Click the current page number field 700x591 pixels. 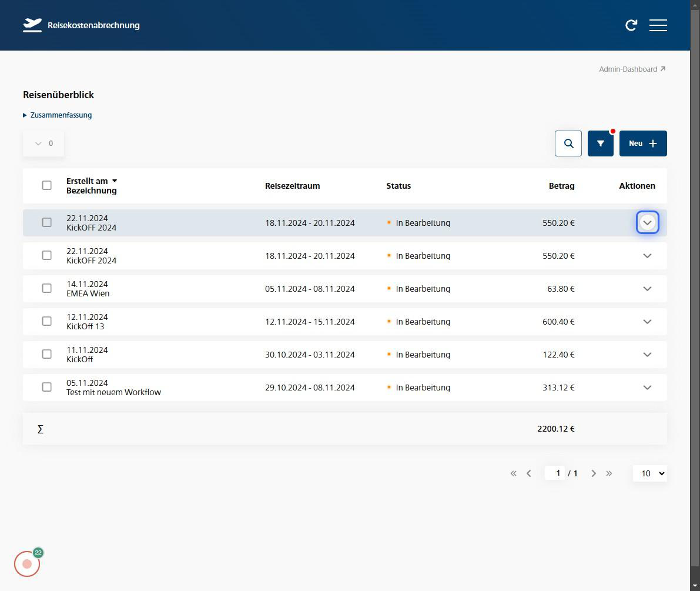click(x=555, y=473)
